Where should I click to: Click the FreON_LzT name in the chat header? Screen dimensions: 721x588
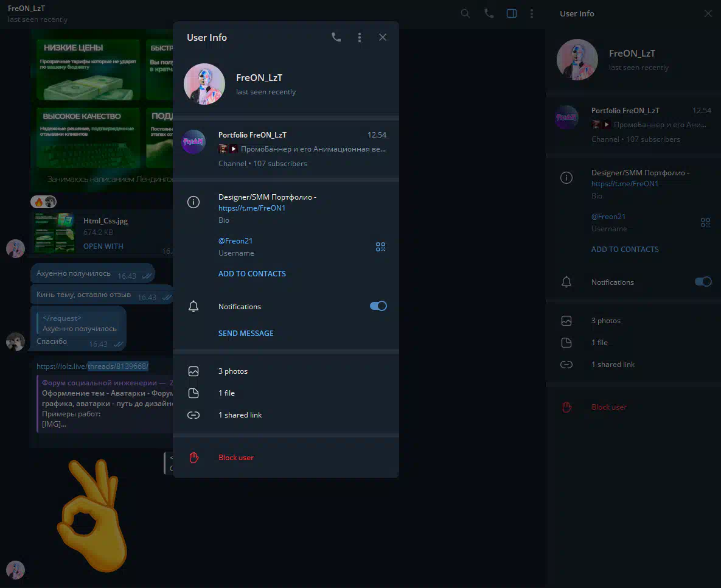(26, 9)
